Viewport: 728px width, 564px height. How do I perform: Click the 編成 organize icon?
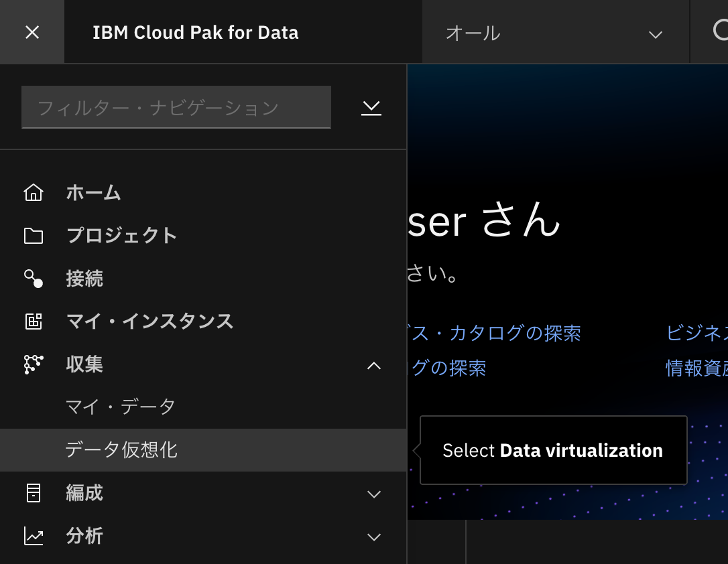(x=34, y=492)
